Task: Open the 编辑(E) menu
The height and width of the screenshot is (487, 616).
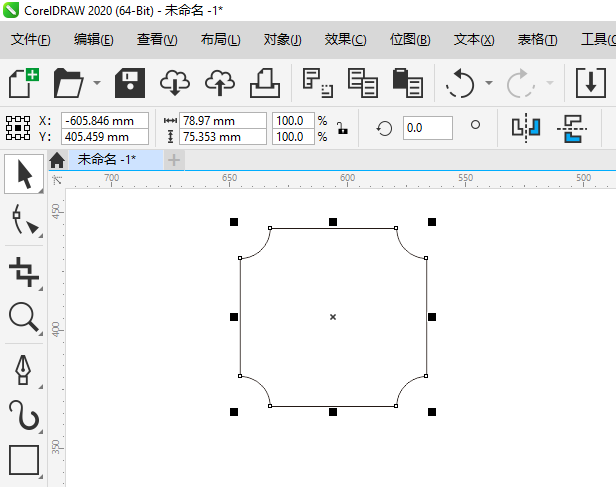Action: coord(94,40)
